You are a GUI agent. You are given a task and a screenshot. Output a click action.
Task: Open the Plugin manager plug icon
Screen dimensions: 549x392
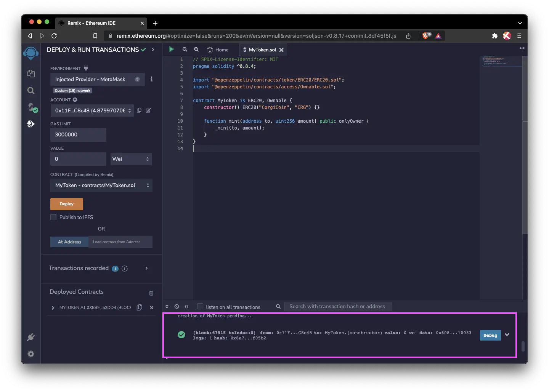pyautogui.click(x=31, y=337)
